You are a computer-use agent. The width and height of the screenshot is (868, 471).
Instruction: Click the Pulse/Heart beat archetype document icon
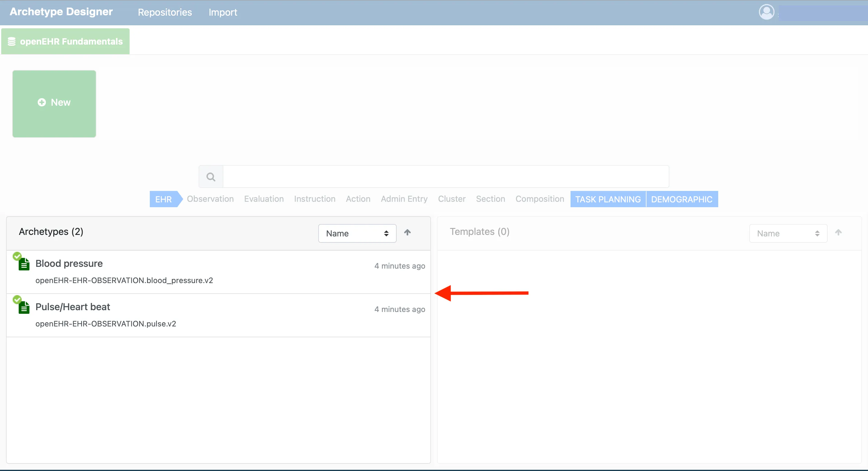pyautogui.click(x=24, y=308)
